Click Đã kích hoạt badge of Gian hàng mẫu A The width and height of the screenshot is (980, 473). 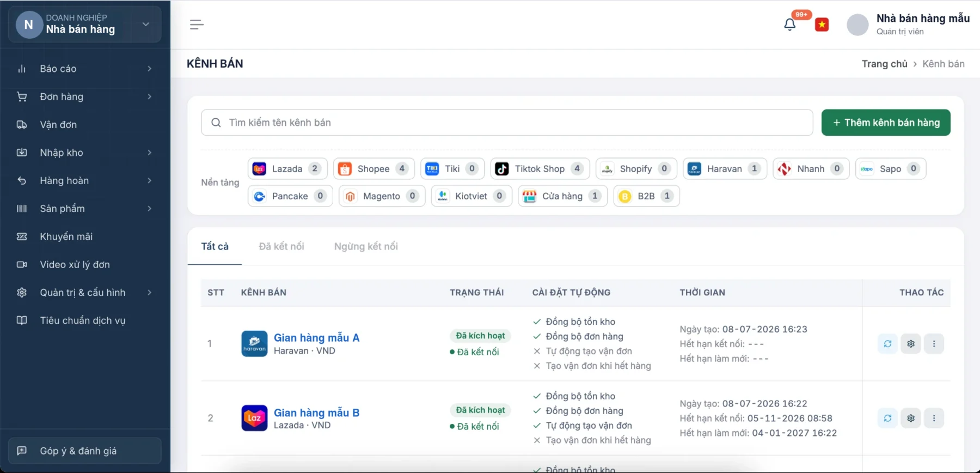pos(480,336)
